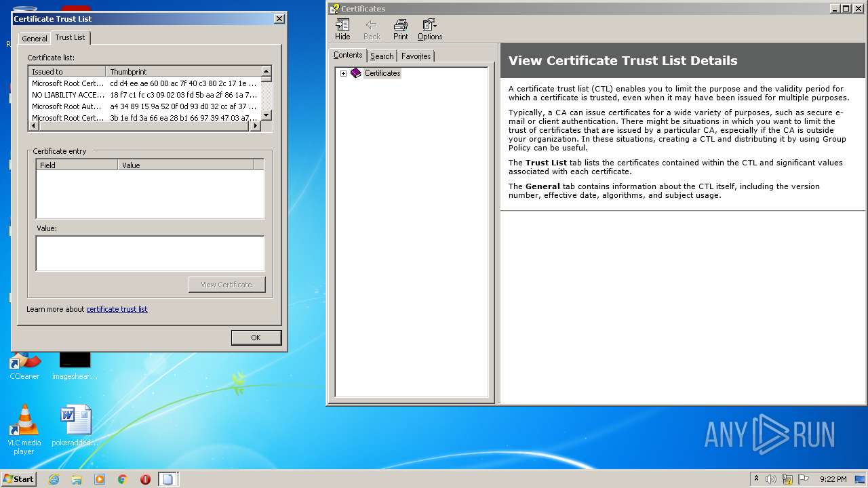Select thumbprint starting with cd d4 ee ae
The width and height of the screenshot is (868, 488).
[x=183, y=83]
